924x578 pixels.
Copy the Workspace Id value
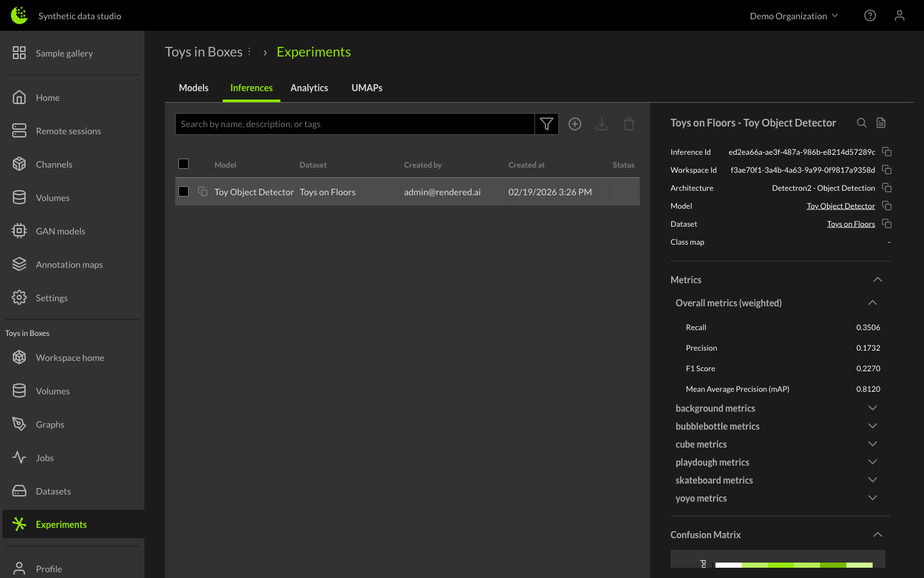pos(887,170)
